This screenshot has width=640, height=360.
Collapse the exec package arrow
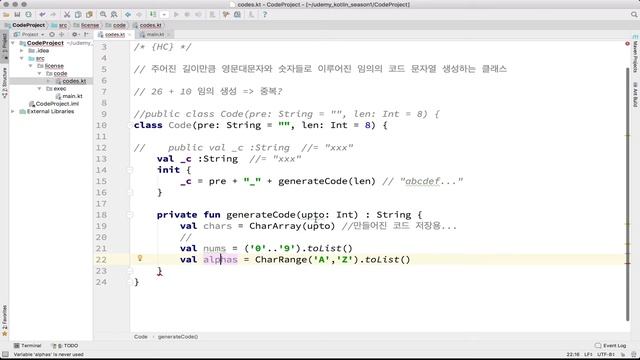click(x=40, y=89)
